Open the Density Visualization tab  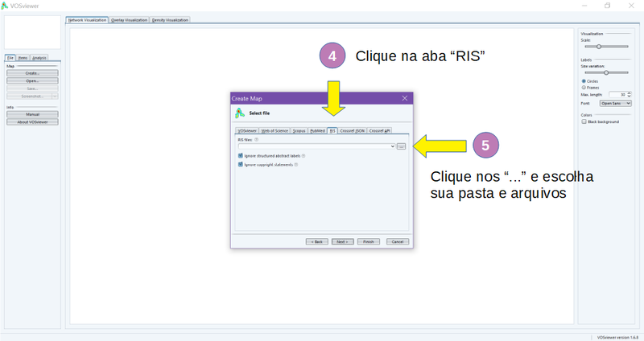pyautogui.click(x=170, y=19)
